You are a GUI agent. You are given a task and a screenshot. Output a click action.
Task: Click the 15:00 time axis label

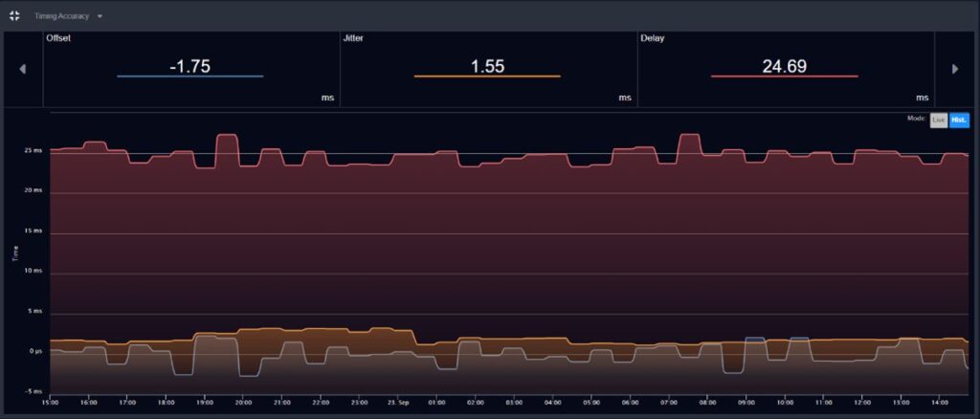[x=50, y=403]
